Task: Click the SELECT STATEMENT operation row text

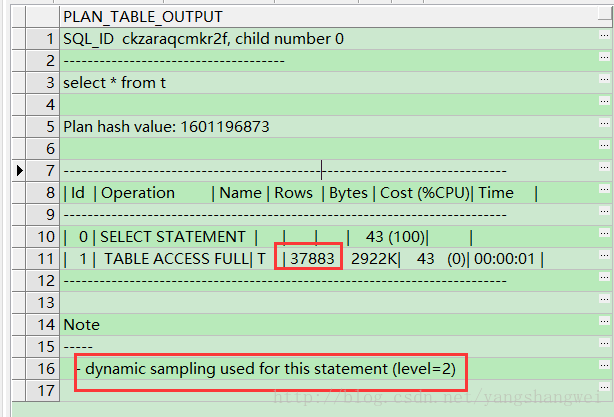Action: pos(172,237)
